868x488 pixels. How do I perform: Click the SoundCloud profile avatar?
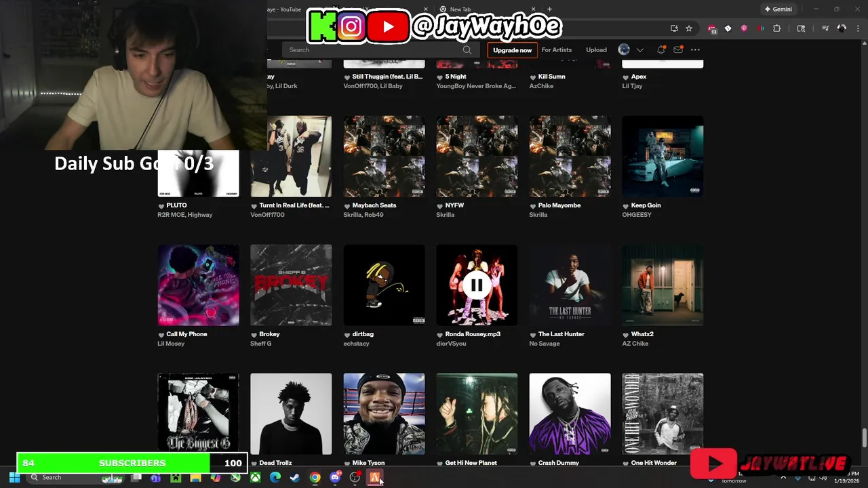pyautogui.click(x=624, y=49)
